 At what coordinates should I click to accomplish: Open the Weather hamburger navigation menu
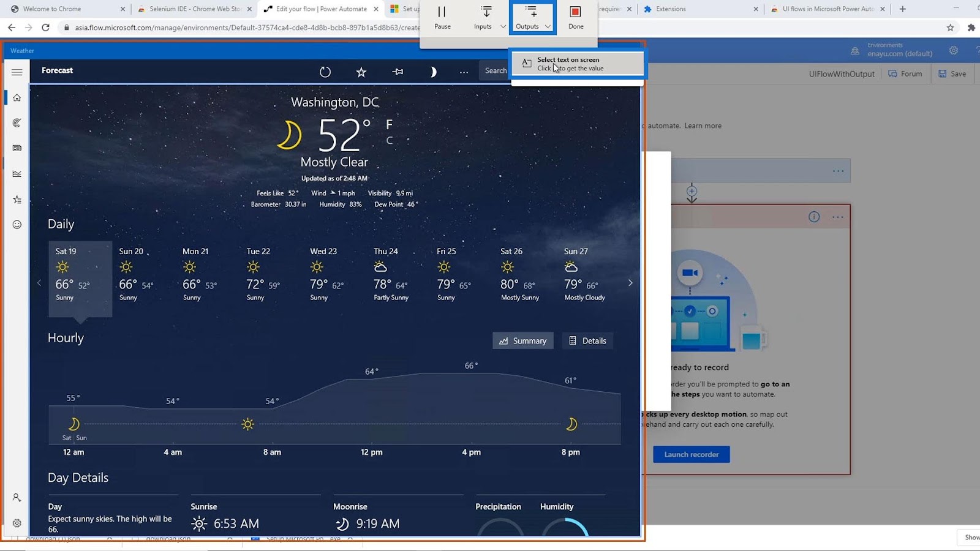tap(17, 72)
